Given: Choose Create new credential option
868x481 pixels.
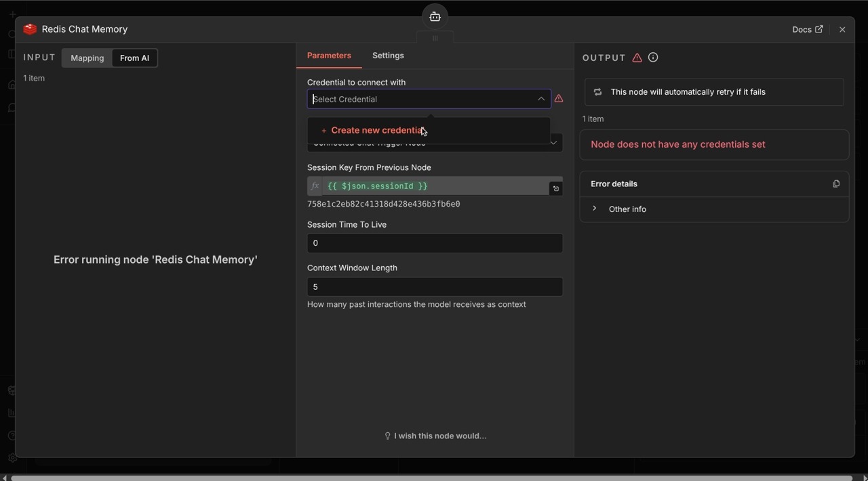Looking at the screenshot, I should pos(429,130).
